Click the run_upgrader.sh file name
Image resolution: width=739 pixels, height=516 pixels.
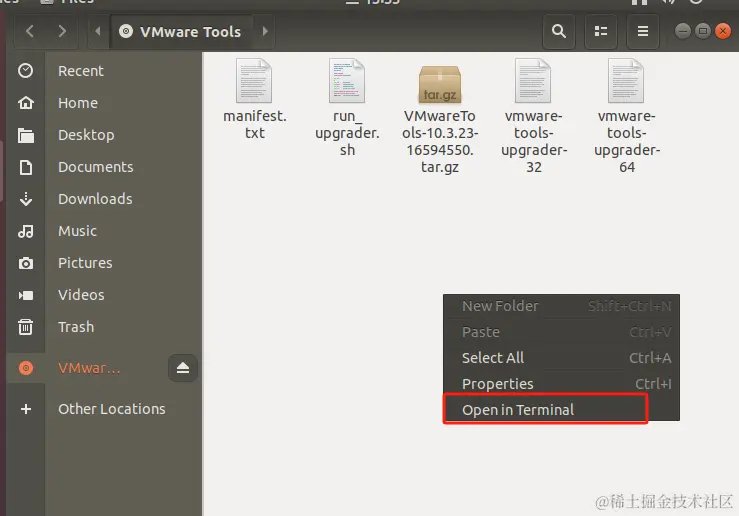click(x=347, y=133)
